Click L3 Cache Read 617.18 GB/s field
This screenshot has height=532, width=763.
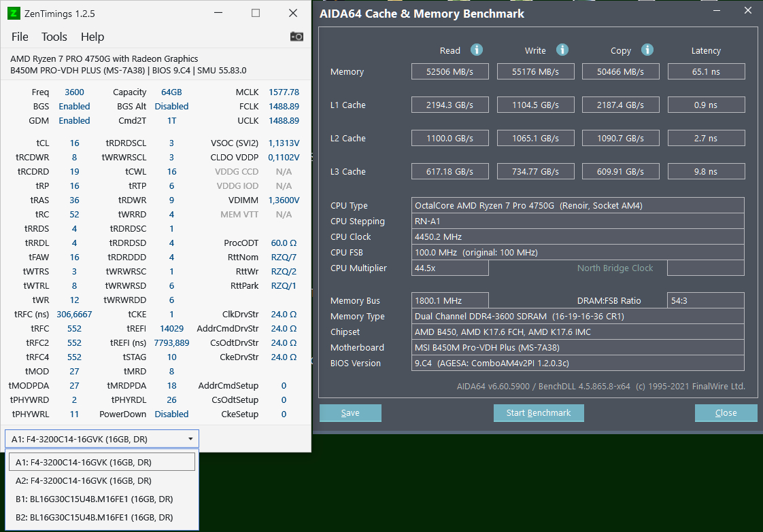click(x=450, y=171)
